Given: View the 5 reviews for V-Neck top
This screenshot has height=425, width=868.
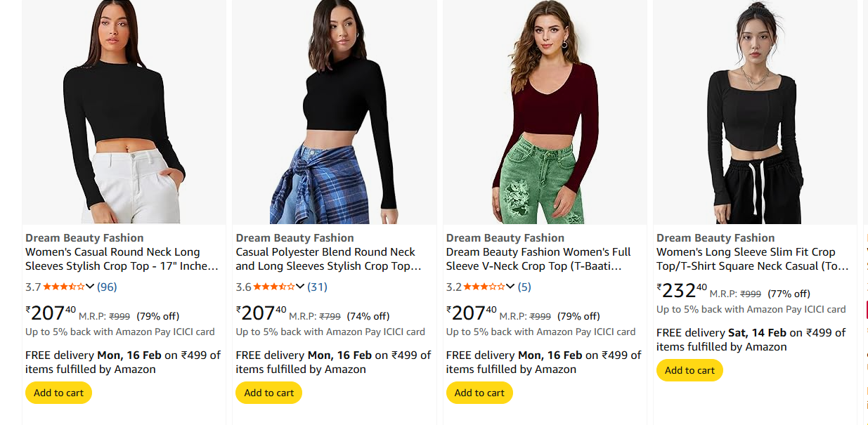Looking at the screenshot, I should click(x=524, y=287).
